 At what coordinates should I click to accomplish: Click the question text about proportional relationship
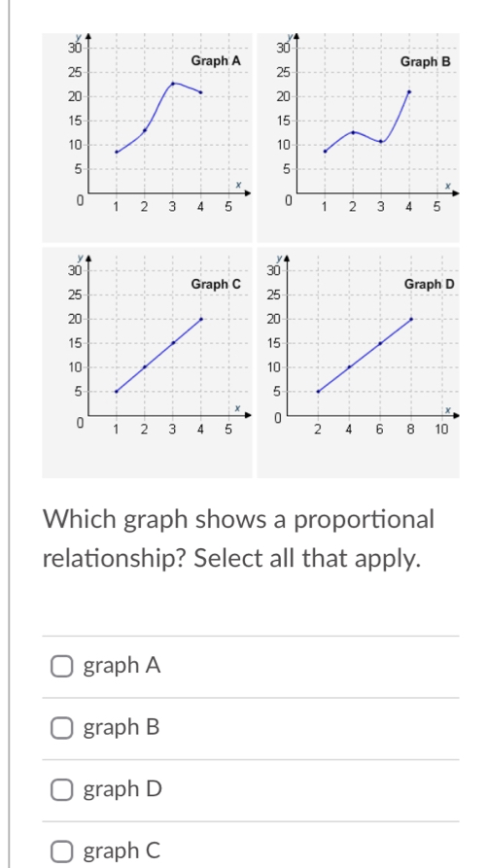point(239,538)
